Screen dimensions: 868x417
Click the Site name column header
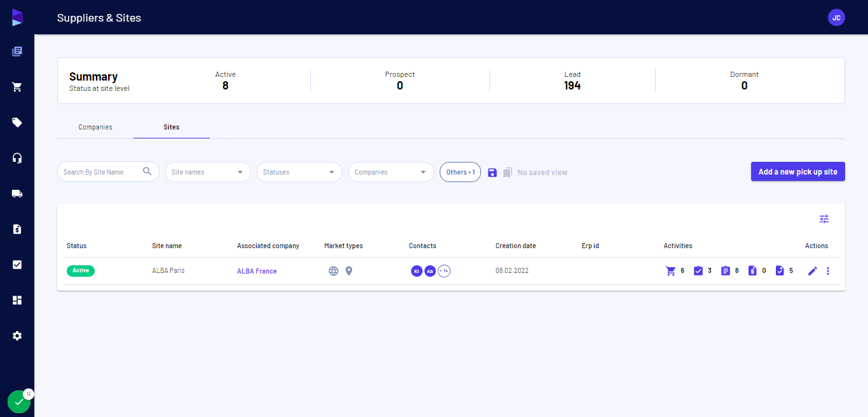(166, 246)
